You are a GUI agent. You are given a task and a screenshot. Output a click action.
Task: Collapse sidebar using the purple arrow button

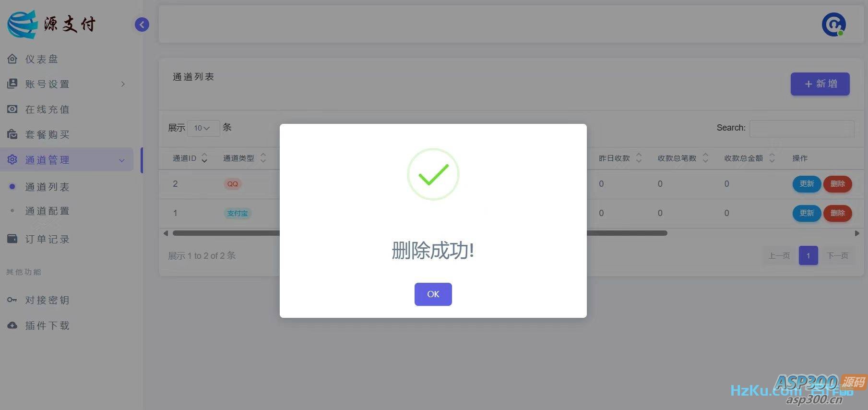142,24
